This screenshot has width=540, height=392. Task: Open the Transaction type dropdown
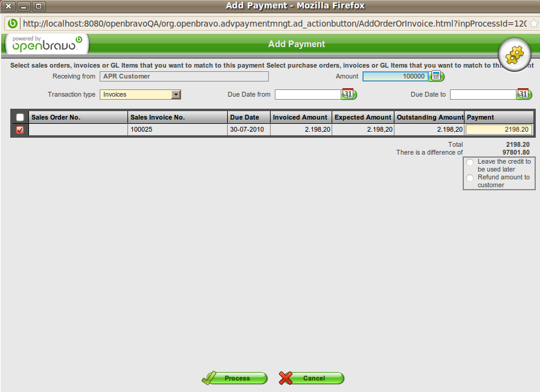pyautogui.click(x=140, y=94)
